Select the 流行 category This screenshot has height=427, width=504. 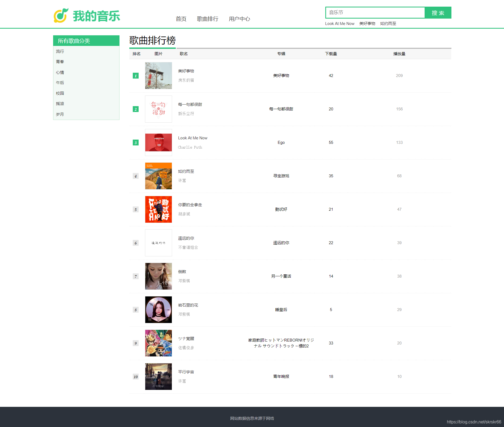[x=60, y=51]
